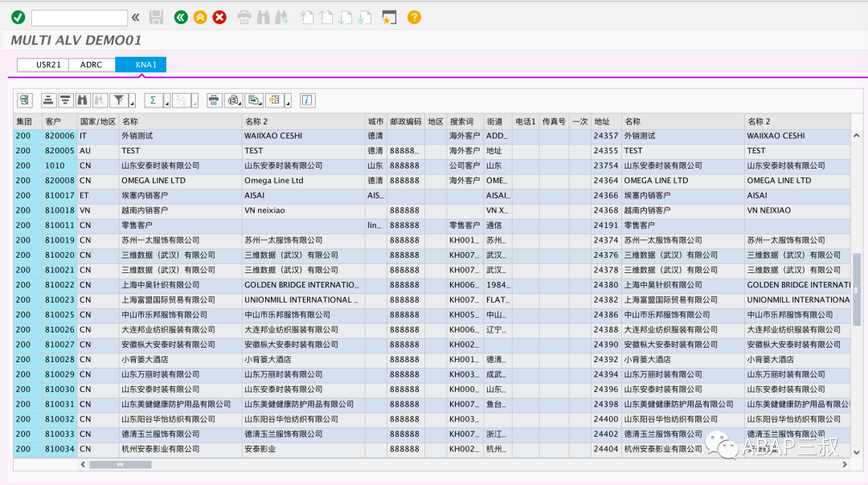Sort descending with the ALV toolbar icon
Image resolution: width=868 pixels, height=485 pixels.
65,100
